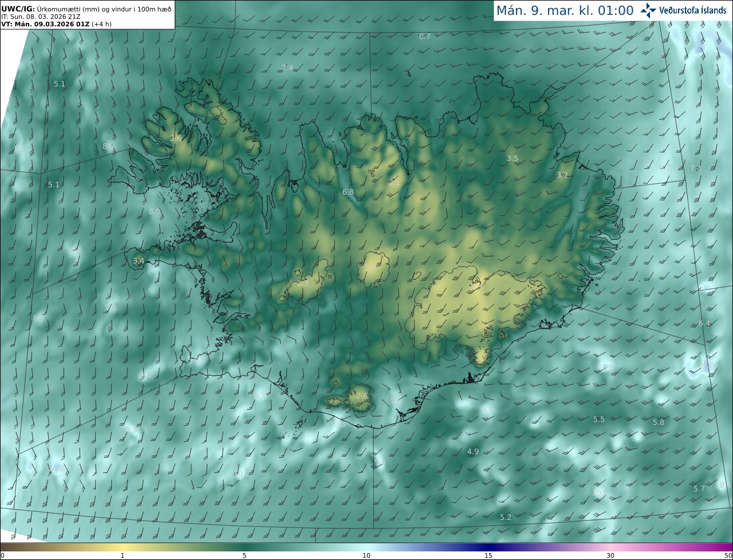Click the 5.8 value on the map

tap(659, 422)
